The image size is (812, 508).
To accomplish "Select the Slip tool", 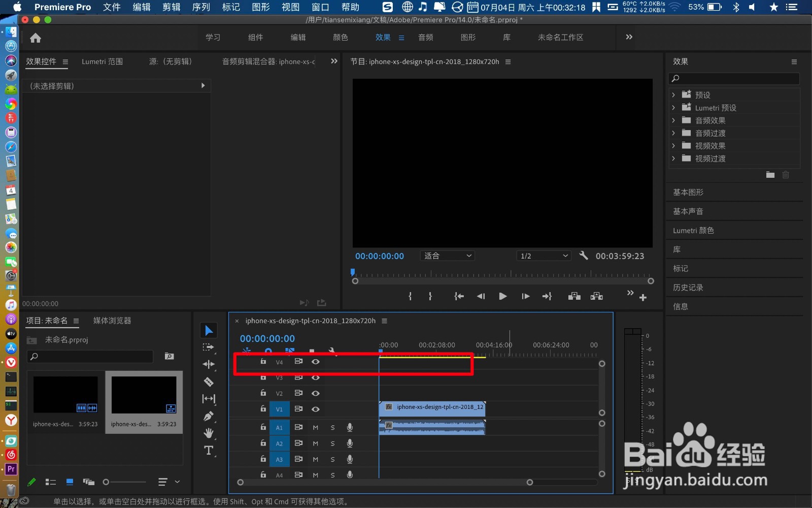I will coord(209,399).
